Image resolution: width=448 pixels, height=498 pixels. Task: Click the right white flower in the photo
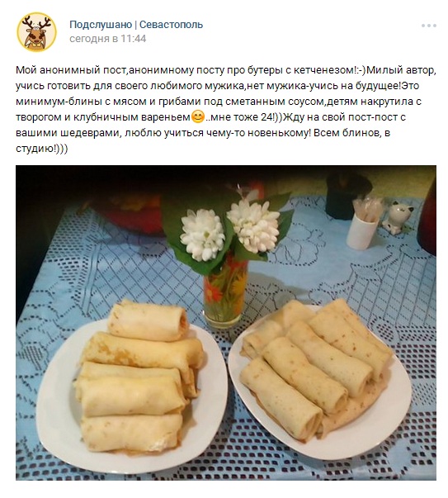tap(253, 225)
